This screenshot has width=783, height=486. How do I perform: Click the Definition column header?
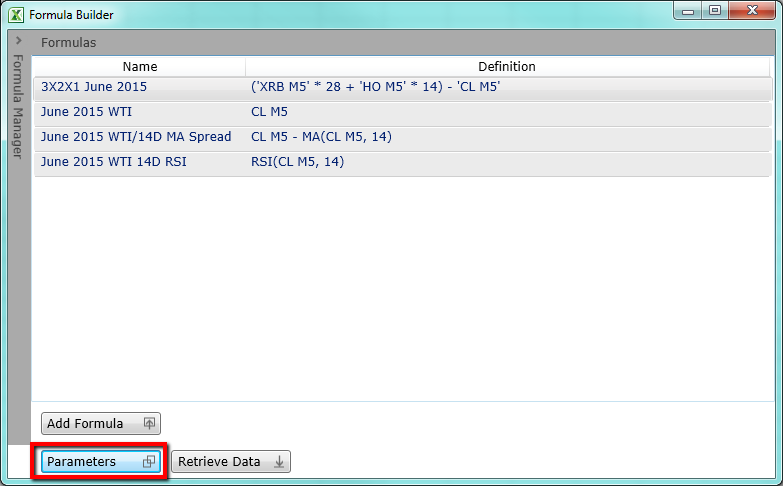[x=506, y=66]
